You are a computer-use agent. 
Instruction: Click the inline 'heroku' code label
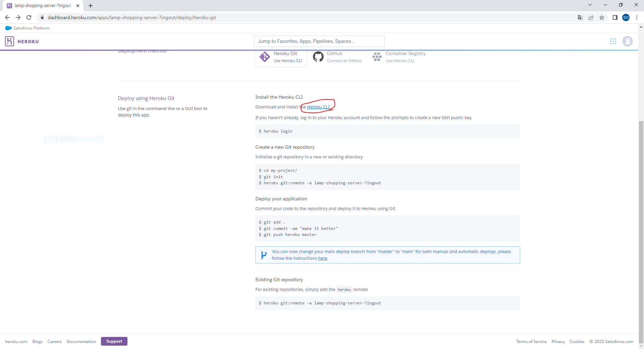tap(344, 290)
